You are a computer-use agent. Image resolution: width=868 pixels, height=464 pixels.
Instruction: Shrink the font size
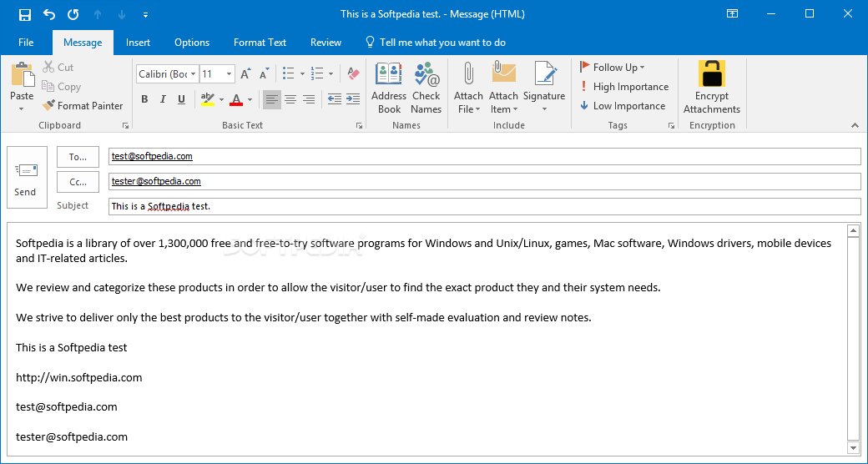(265, 73)
